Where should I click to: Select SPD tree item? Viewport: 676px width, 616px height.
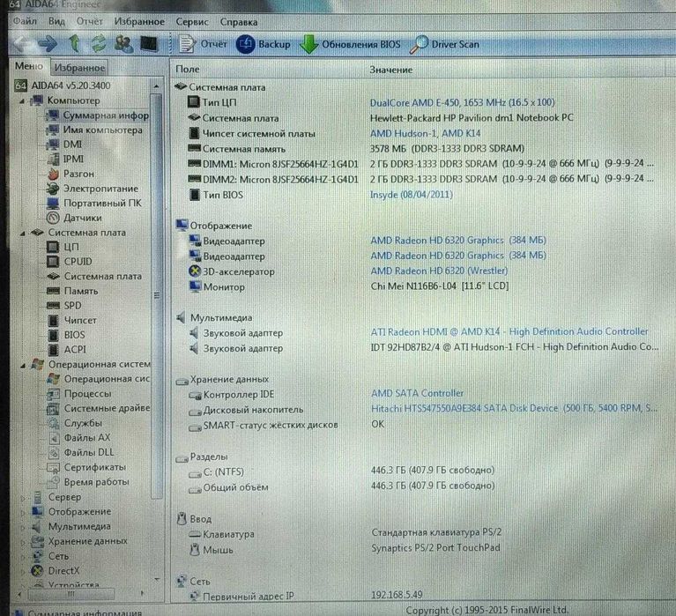(64, 306)
